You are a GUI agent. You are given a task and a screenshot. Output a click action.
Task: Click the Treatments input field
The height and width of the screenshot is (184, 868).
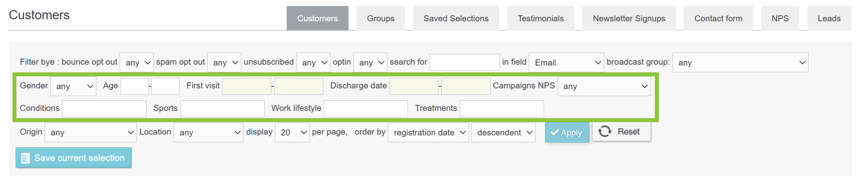pyautogui.click(x=501, y=109)
